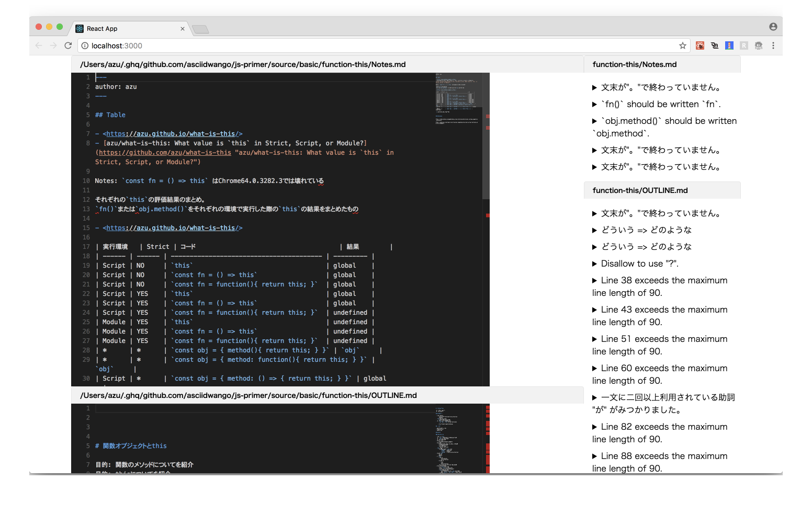
Task: Click "author: azu" on line 2
Action: click(116, 87)
